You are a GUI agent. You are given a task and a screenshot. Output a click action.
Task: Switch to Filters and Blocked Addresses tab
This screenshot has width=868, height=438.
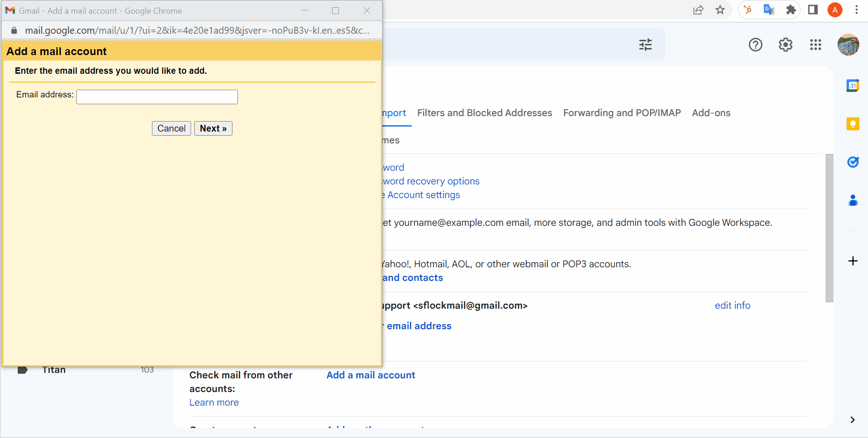point(484,113)
